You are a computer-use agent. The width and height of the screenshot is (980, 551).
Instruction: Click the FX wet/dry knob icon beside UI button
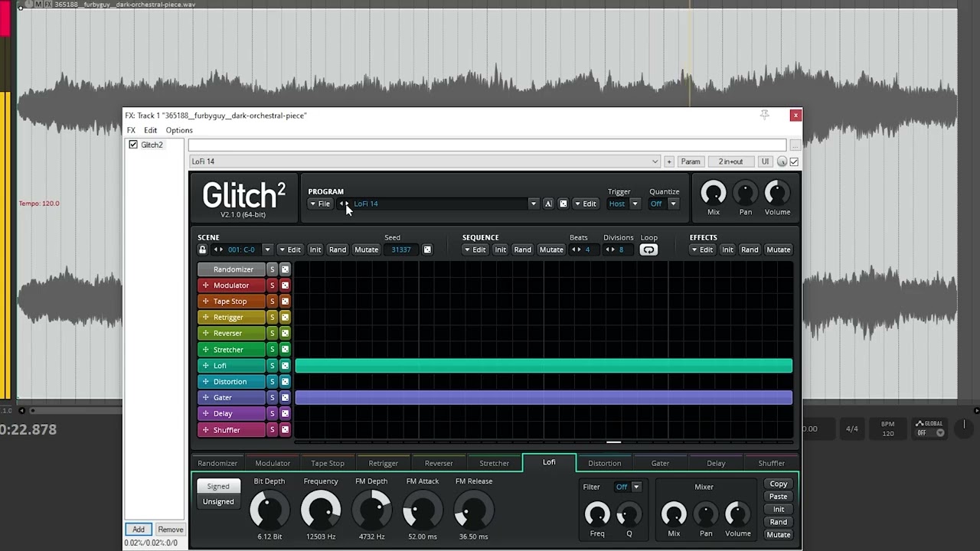pyautogui.click(x=782, y=161)
